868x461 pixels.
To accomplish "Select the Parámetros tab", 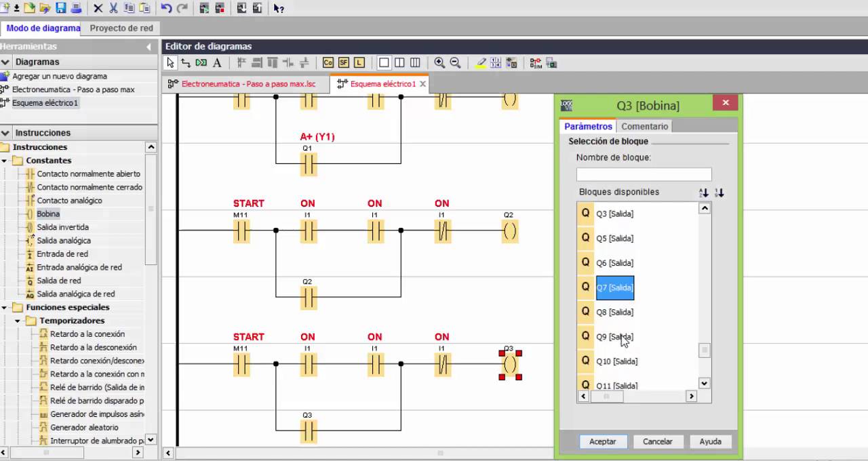I will pos(588,126).
